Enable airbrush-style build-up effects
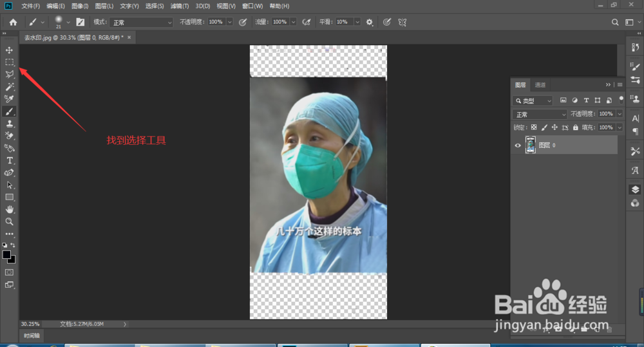Image resolution: width=644 pixels, height=347 pixels. [x=307, y=22]
